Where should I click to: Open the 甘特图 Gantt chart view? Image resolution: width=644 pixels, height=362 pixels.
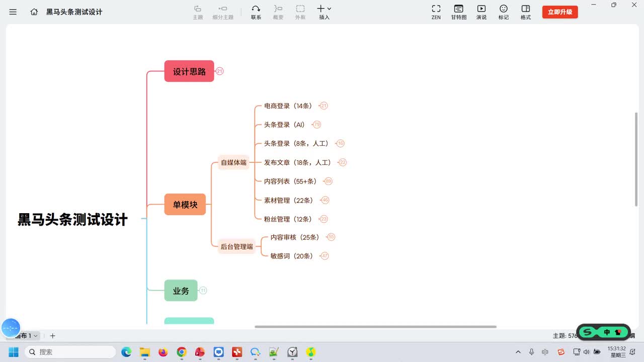click(x=459, y=13)
